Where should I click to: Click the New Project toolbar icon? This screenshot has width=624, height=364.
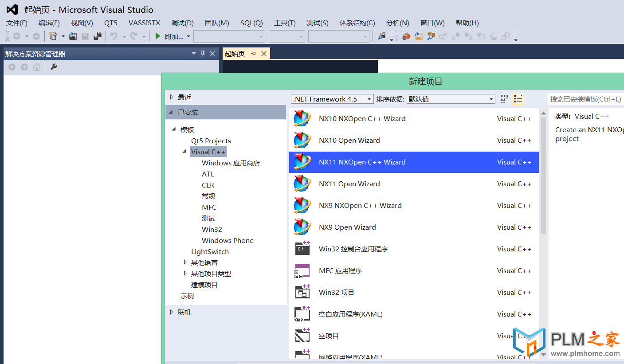click(x=53, y=36)
